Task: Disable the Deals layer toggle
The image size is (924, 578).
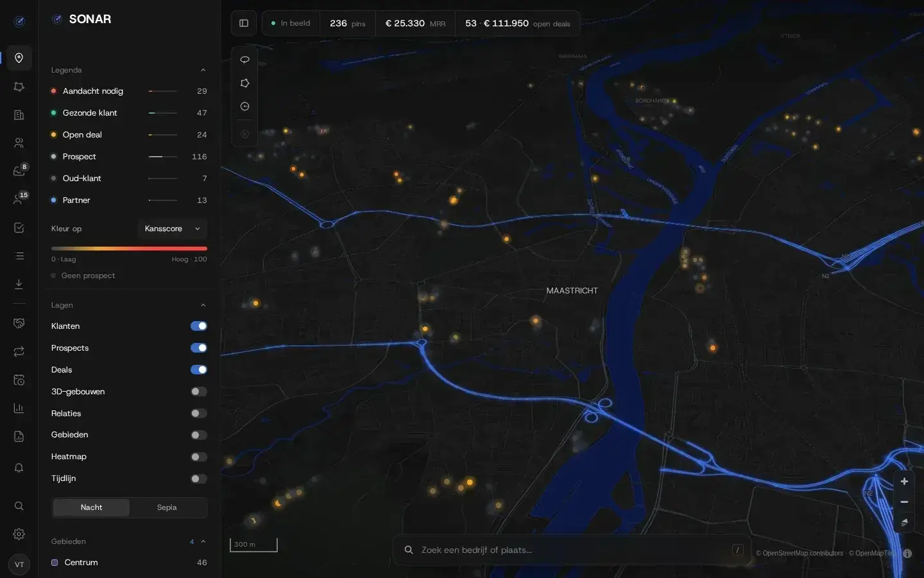Action: [199, 370]
